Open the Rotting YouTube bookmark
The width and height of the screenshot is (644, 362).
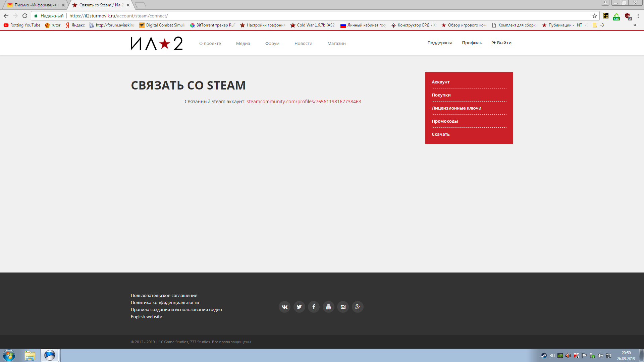(22, 25)
